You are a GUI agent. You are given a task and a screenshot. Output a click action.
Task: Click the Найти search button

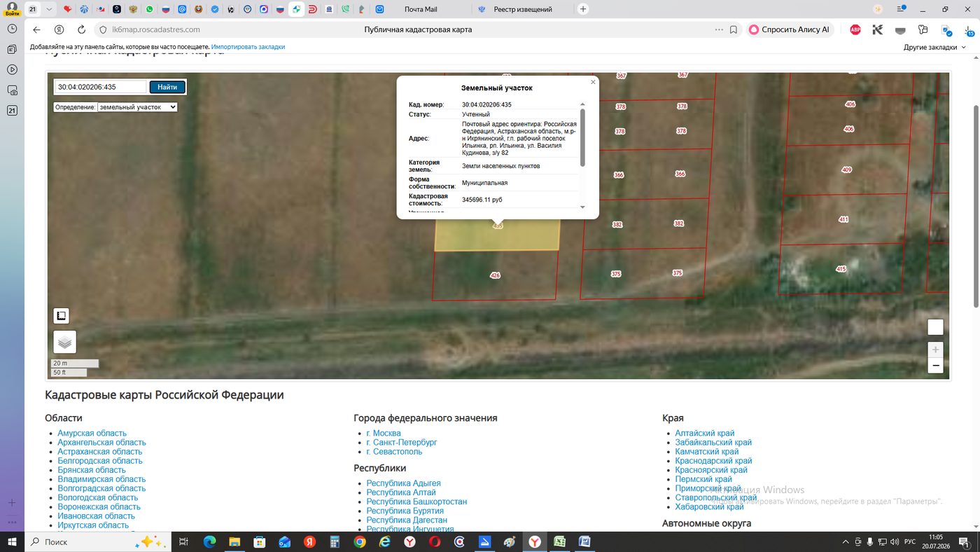167,87
